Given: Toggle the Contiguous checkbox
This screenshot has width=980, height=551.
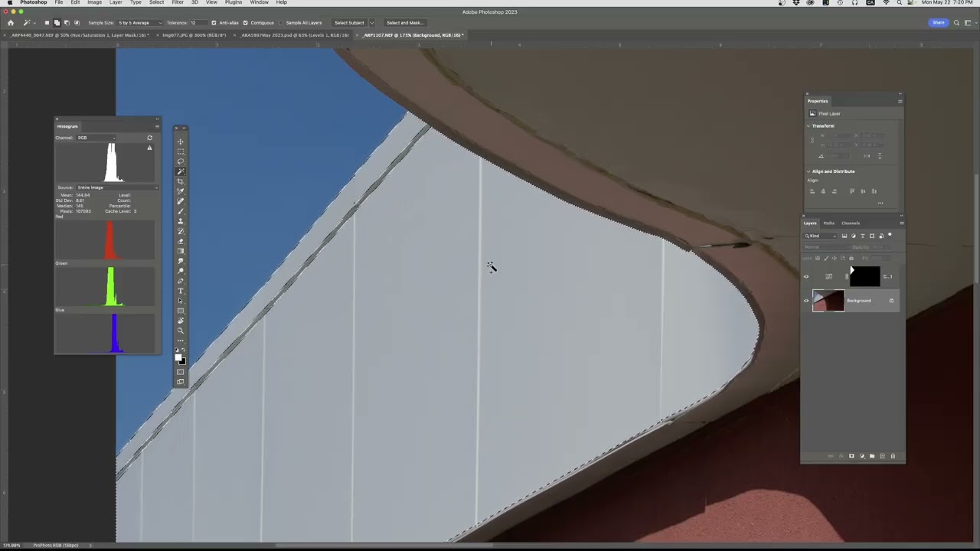Looking at the screenshot, I should click(x=246, y=23).
